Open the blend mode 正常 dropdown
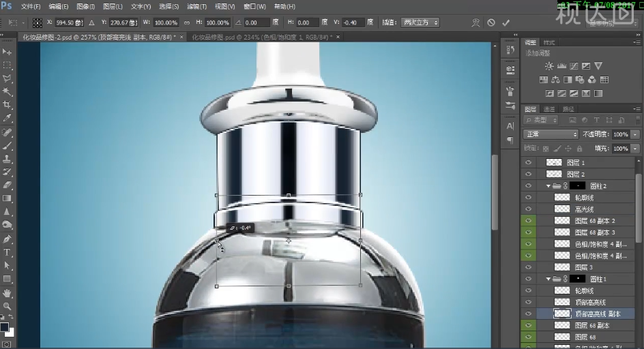Image resolution: width=644 pixels, height=349 pixels. pyautogui.click(x=551, y=134)
